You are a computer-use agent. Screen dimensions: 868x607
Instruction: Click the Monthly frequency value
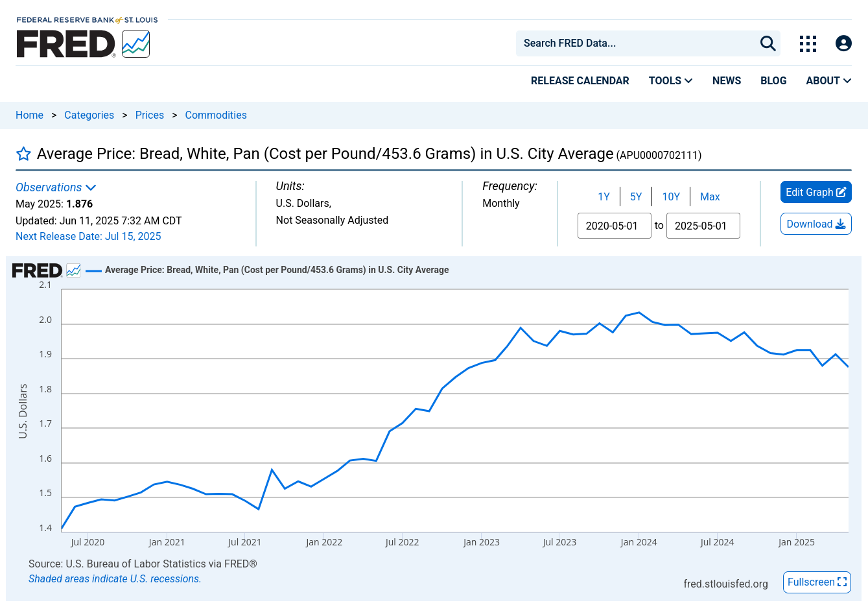[501, 204]
